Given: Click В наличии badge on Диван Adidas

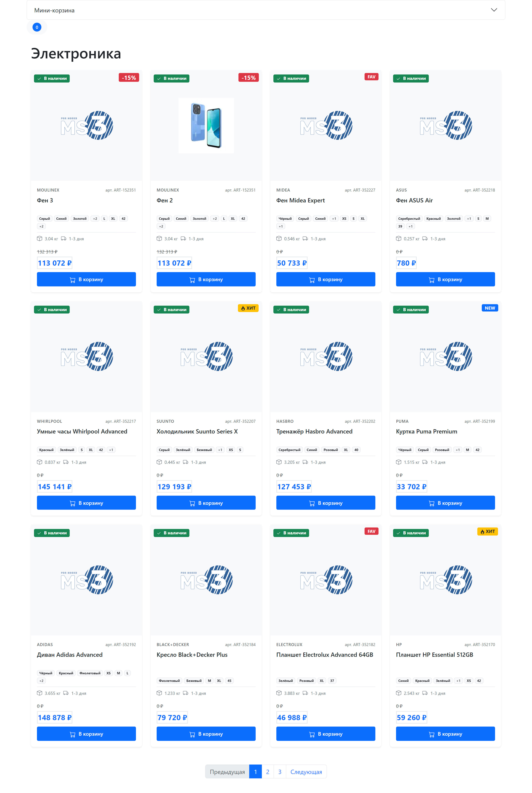Looking at the screenshot, I should click(x=52, y=533).
